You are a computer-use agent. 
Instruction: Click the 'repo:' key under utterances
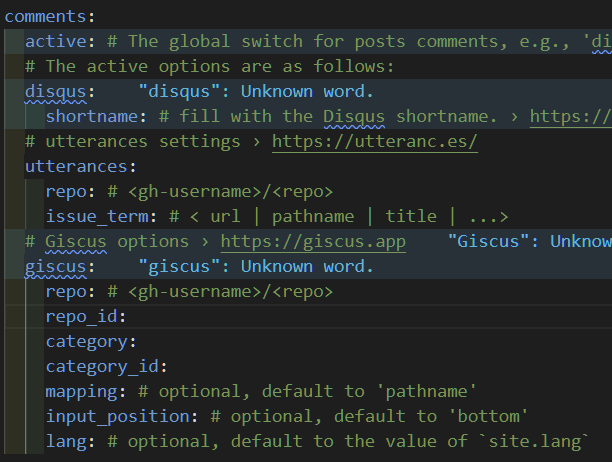pos(70,192)
